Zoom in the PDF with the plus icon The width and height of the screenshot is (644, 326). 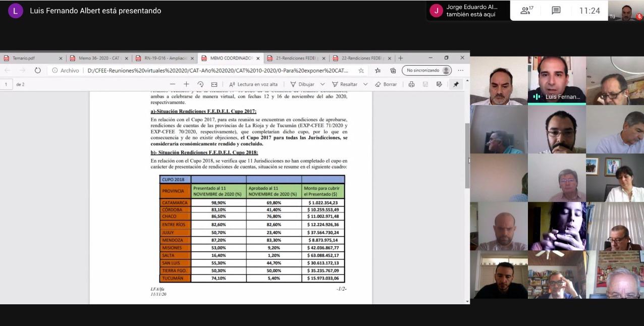pyautogui.click(x=186, y=84)
